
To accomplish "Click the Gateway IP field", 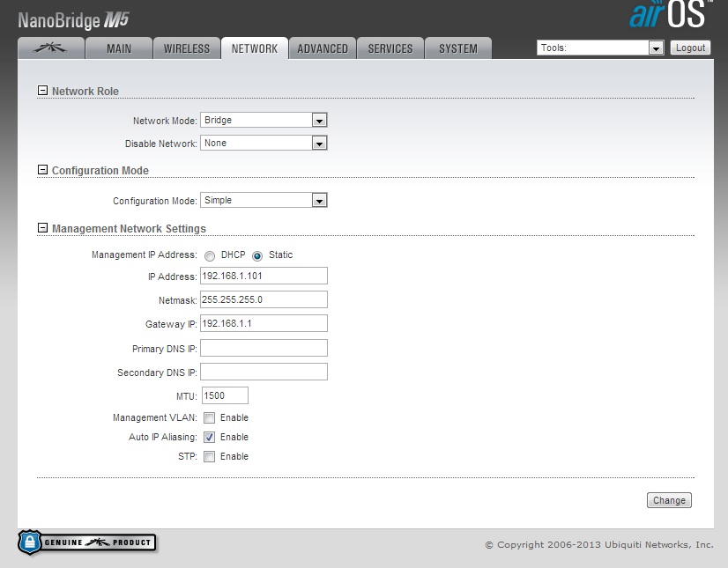I will pyautogui.click(x=264, y=323).
